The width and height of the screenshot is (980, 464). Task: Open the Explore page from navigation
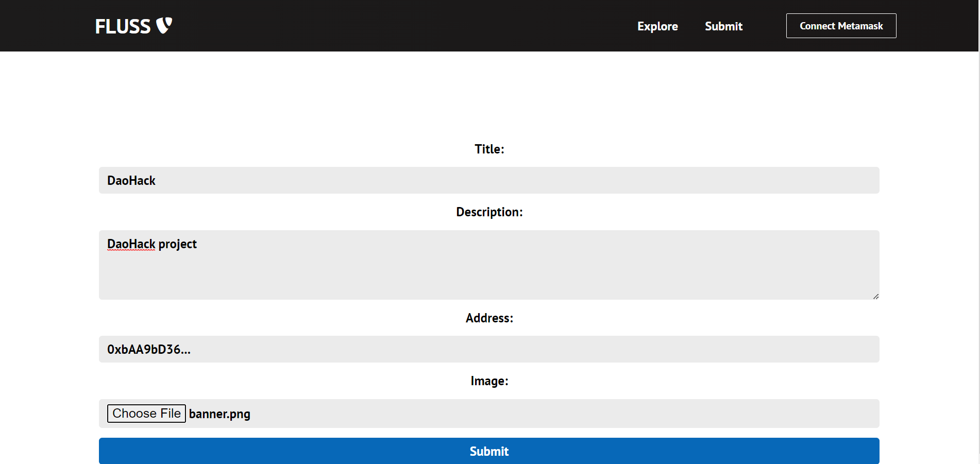657,26
